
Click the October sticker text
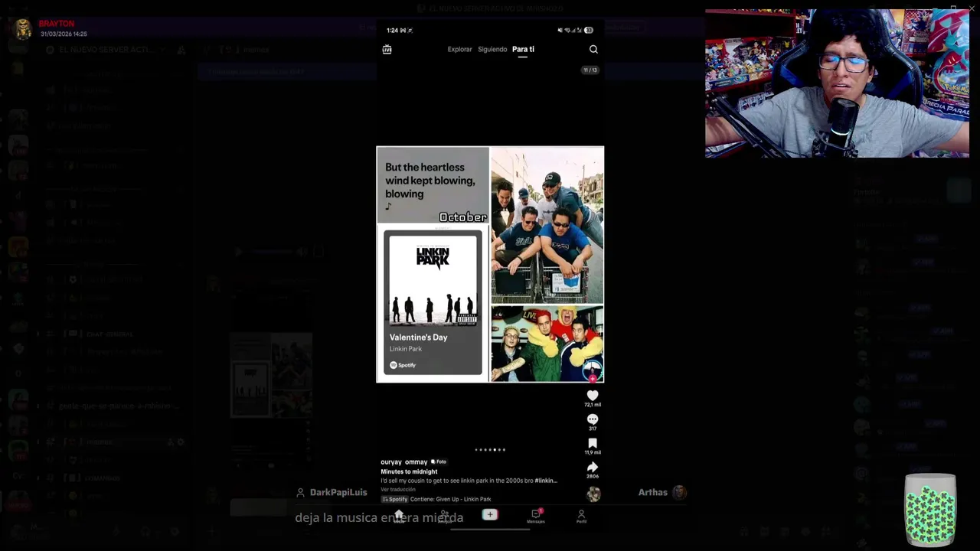tap(462, 217)
